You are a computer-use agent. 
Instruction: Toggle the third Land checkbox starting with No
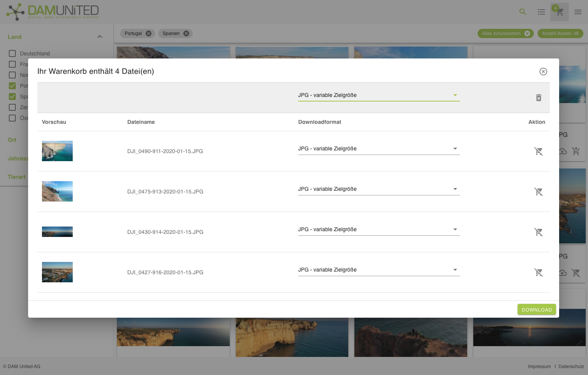[x=12, y=75]
